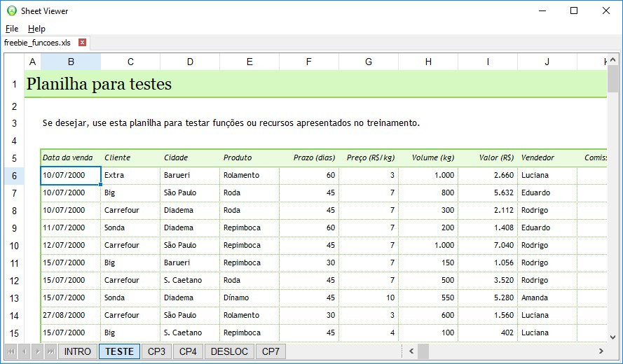Open the File menu
623x364 pixels.
point(12,29)
